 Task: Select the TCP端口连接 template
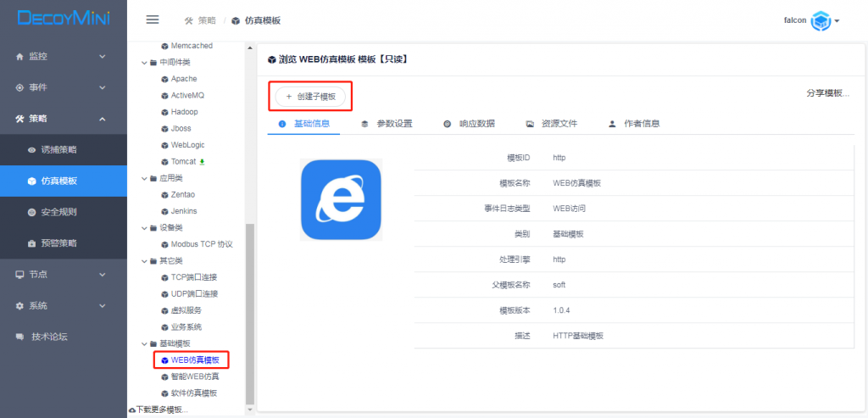(194, 277)
